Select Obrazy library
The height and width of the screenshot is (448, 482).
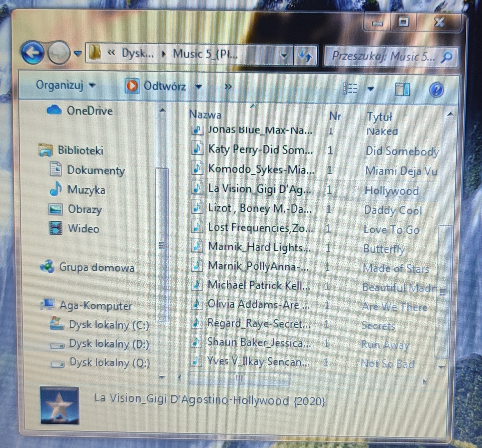pyautogui.click(x=76, y=209)
